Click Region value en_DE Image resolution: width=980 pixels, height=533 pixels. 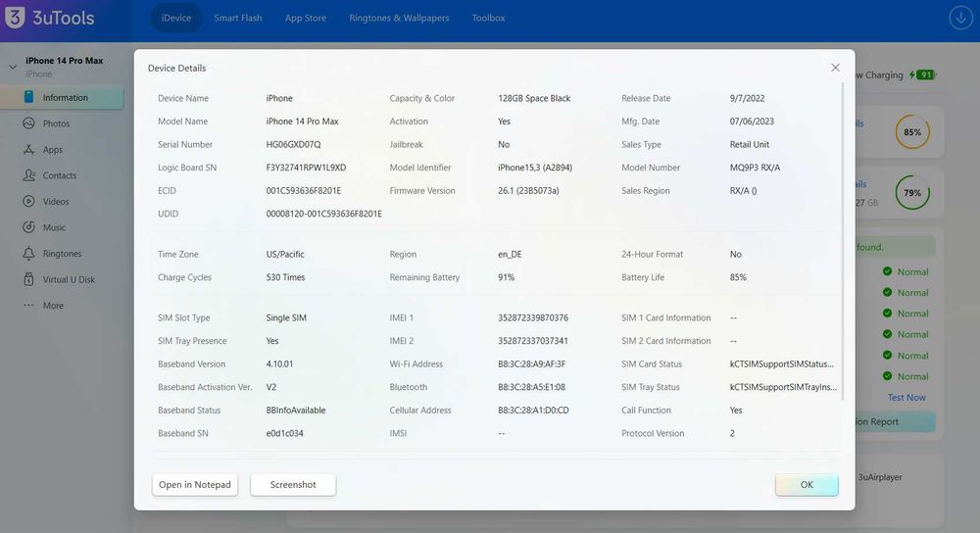(x=510, y=254)
